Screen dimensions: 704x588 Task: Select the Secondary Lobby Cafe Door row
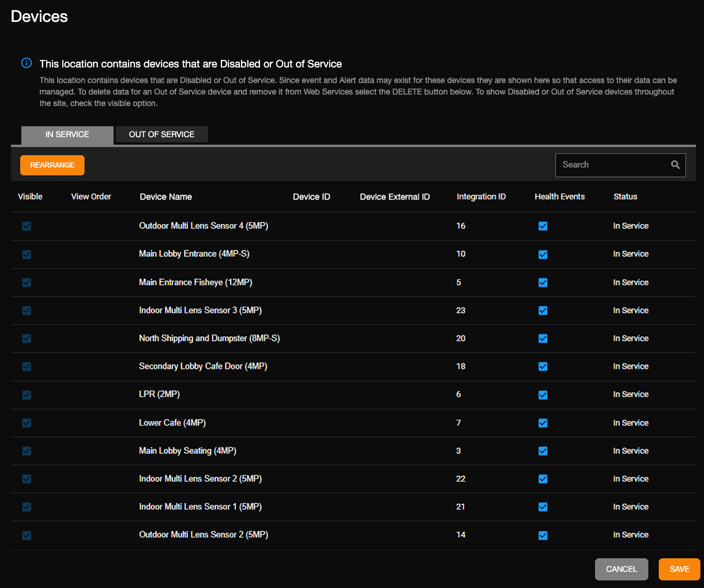coord(203,367)
